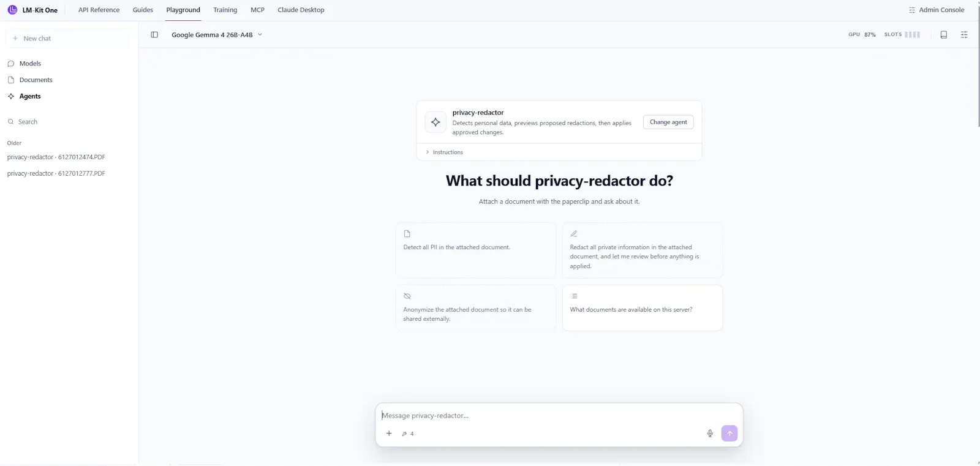Switch to the Guides tab
The width and height of the screenshot is (980, 466).
(x=143, y=10)
